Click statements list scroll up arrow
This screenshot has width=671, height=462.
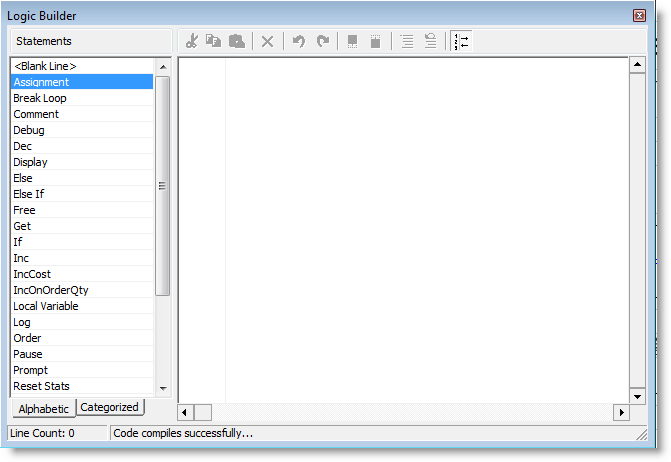click(163, 67)
